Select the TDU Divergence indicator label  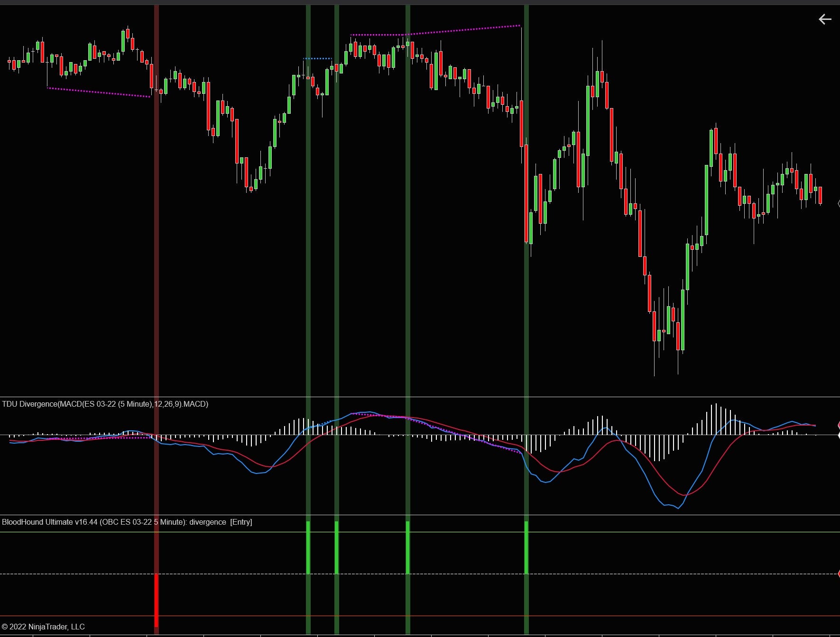tap(105, 404)
